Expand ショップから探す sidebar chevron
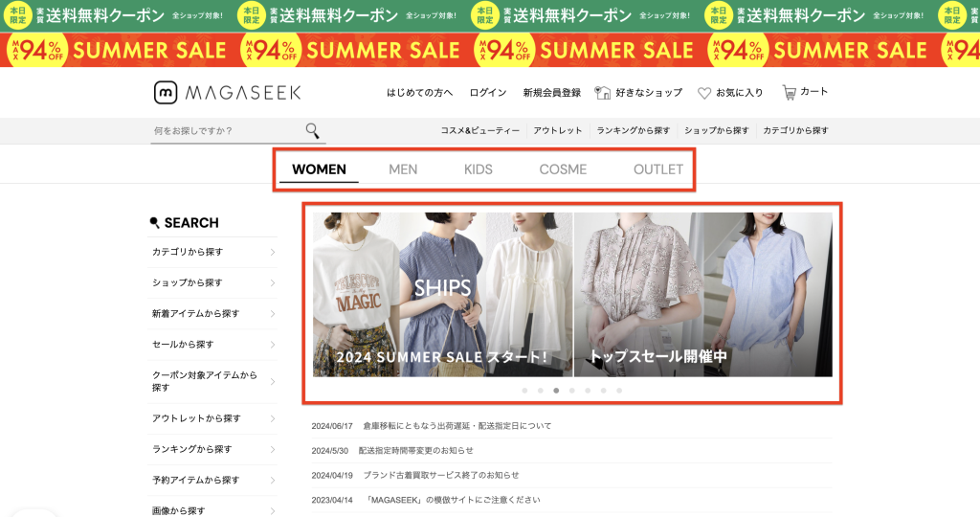 [x=273, y=282]
